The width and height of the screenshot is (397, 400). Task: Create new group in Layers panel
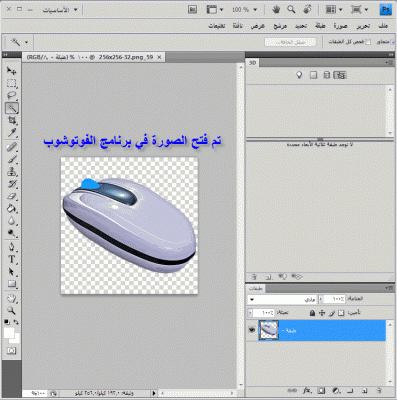(x=350, y=390)
